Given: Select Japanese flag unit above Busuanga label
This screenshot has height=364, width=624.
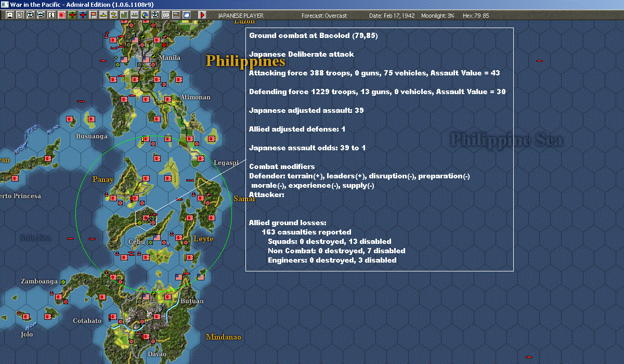Looking at the screenshot, I should click(92, 119).
